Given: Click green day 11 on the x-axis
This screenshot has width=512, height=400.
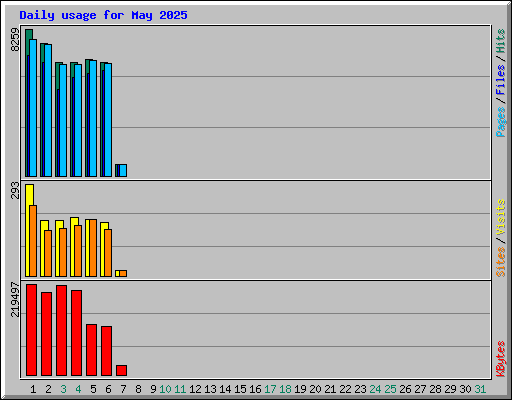Looking at the screenshot, I should click(x=180, y=389).
